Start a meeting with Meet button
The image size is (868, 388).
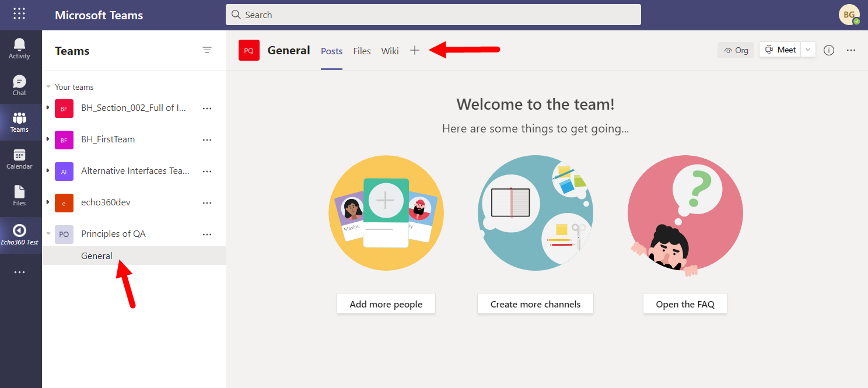(x=780, y=50)
